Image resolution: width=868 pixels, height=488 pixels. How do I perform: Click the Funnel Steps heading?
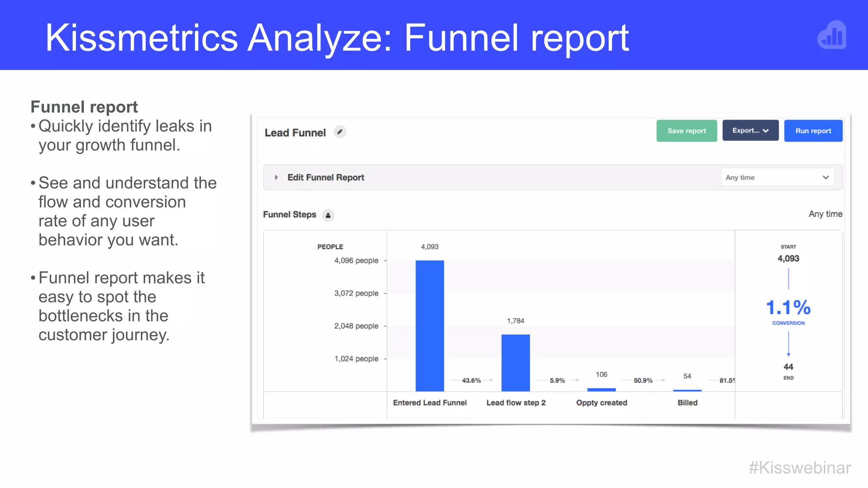tap(289, 215)
